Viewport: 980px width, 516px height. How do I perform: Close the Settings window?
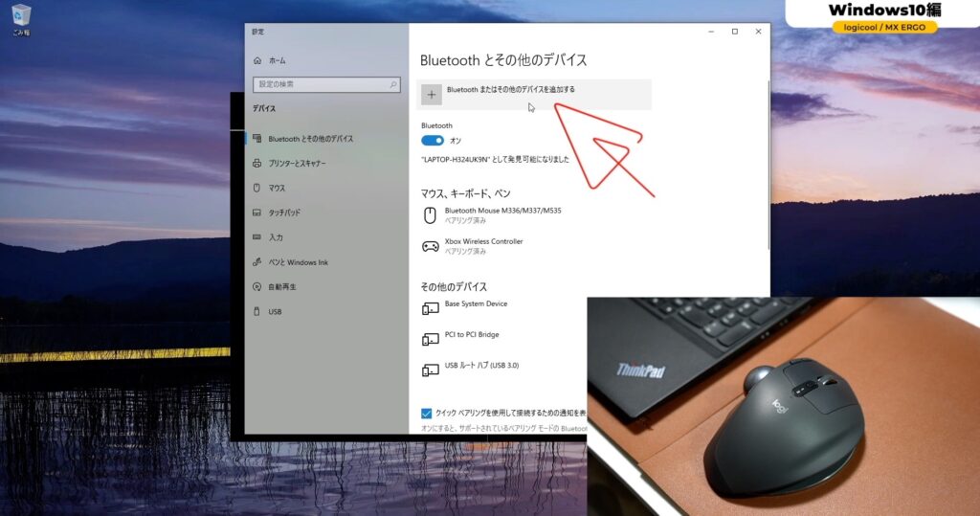pos(758,32)
